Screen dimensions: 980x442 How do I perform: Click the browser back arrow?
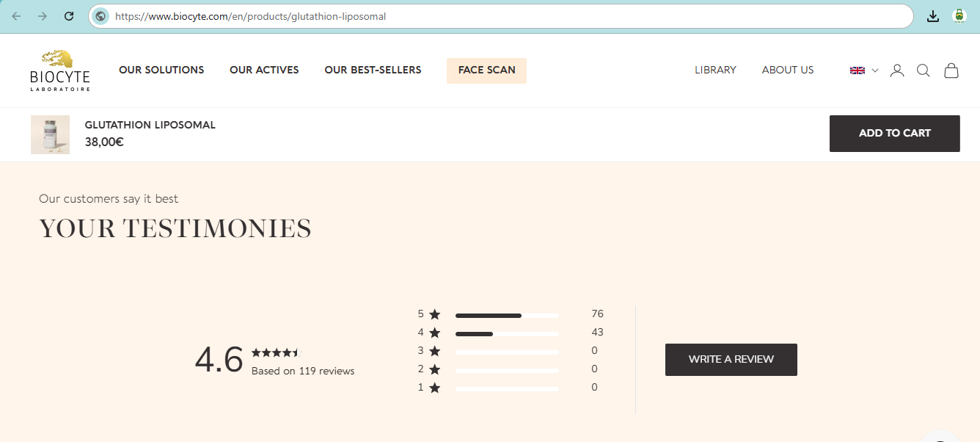pyautogui.click(x=16, y=16)
